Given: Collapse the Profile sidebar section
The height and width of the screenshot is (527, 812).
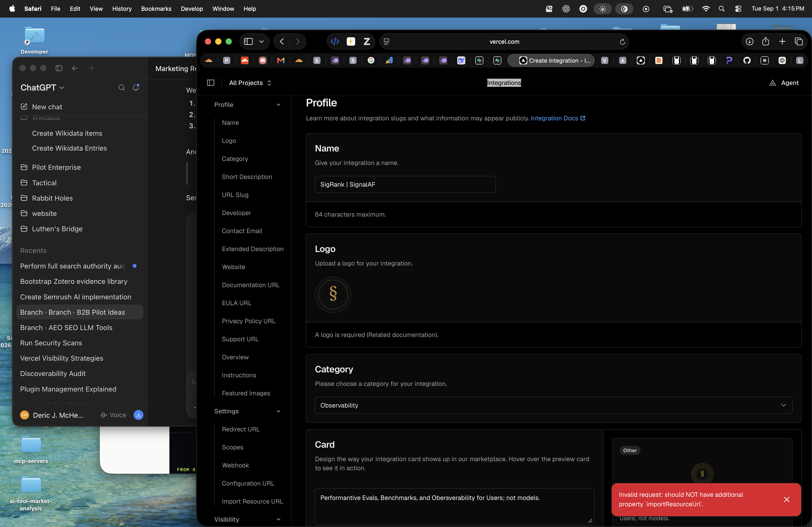Looking at the screenshot, I should click(x=278, y=105).
